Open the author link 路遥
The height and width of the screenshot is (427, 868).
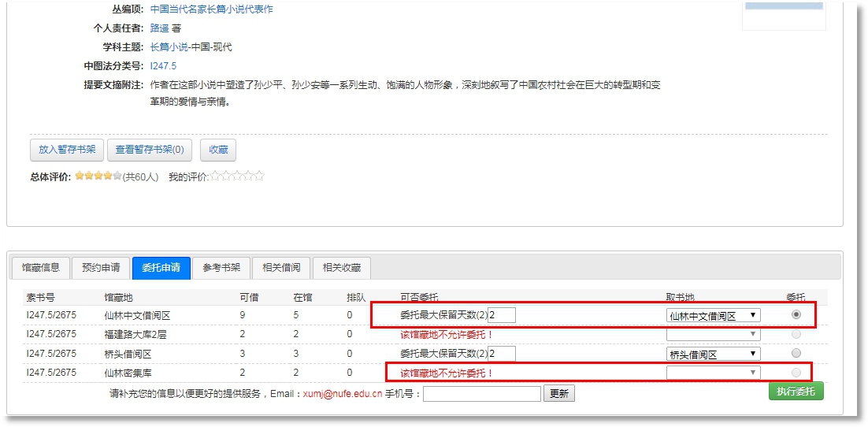[159, 28]
